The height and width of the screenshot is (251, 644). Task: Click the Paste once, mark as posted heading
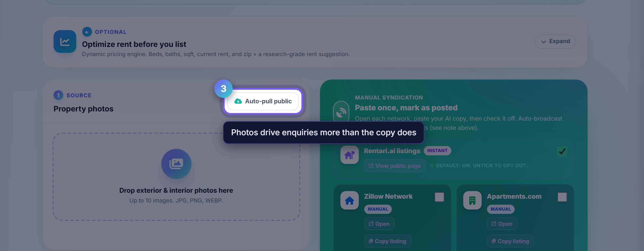[406, 108]
